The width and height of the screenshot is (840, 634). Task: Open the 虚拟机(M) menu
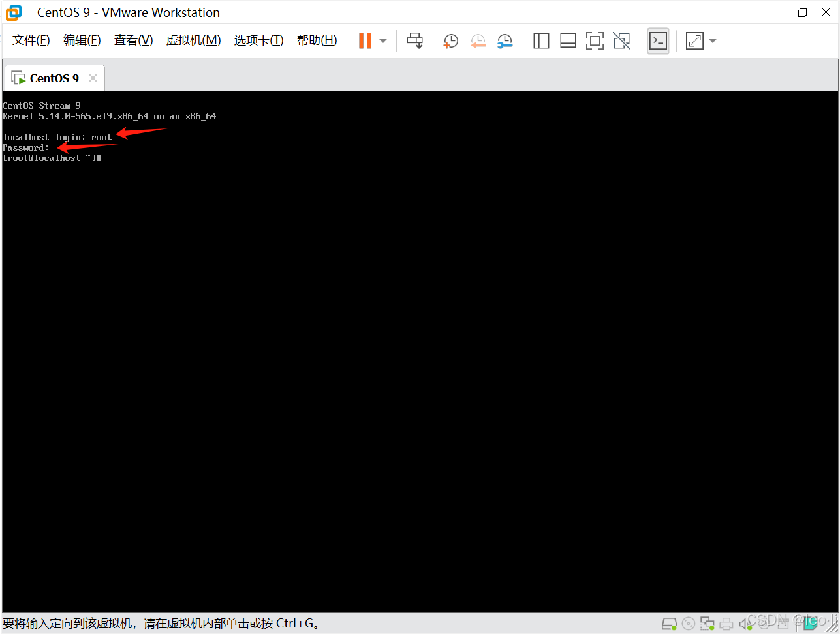tap(193, 40)
